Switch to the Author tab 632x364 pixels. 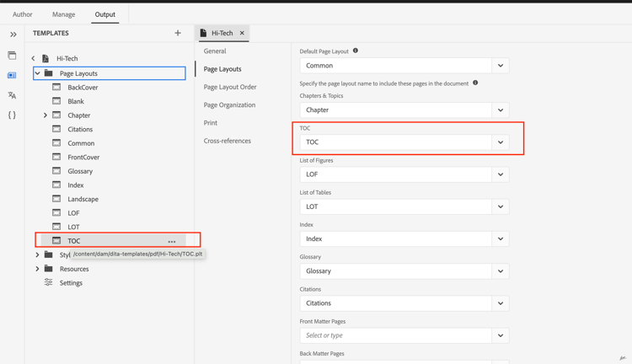(23, 14)
